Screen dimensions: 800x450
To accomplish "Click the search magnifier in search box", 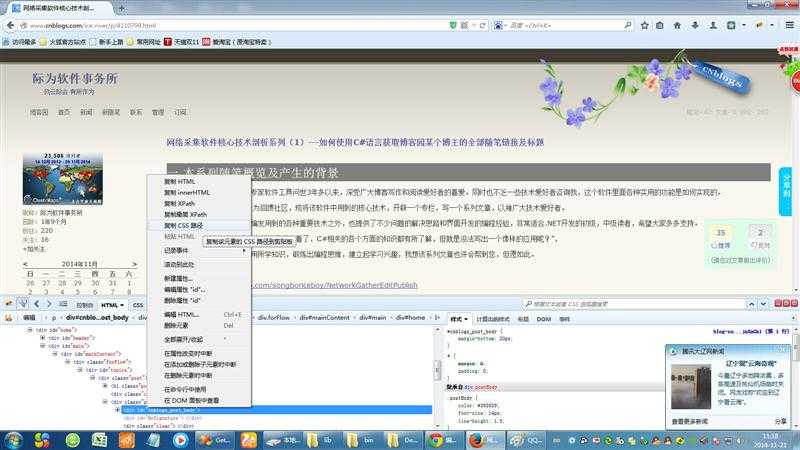I will [x=628, y=25].
